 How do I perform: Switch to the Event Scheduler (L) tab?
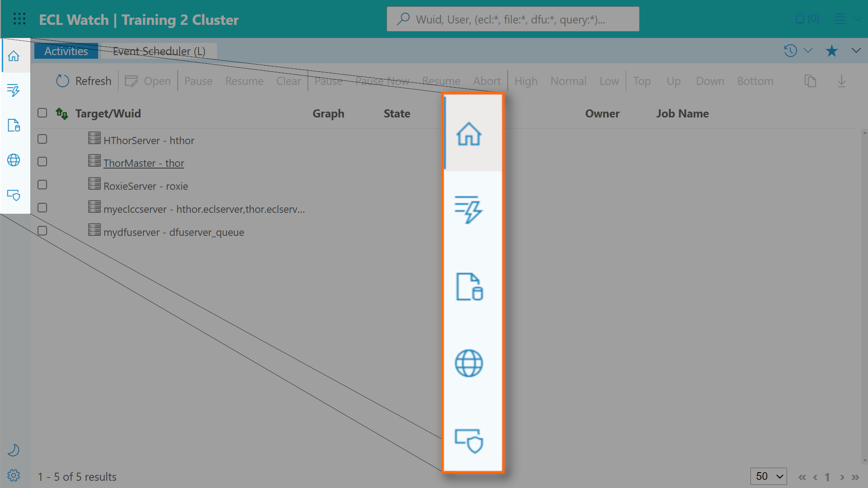[159, 51]
